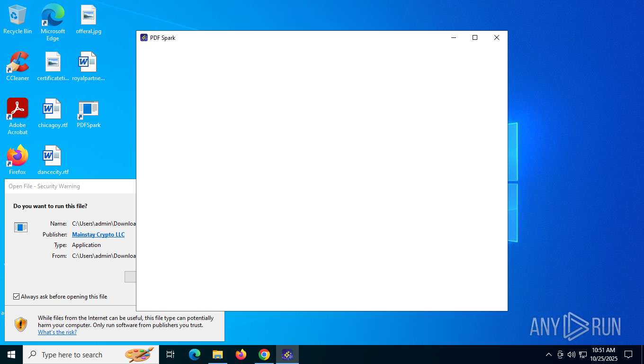Open Google Chrome from the taskbar

pos(264,355)
